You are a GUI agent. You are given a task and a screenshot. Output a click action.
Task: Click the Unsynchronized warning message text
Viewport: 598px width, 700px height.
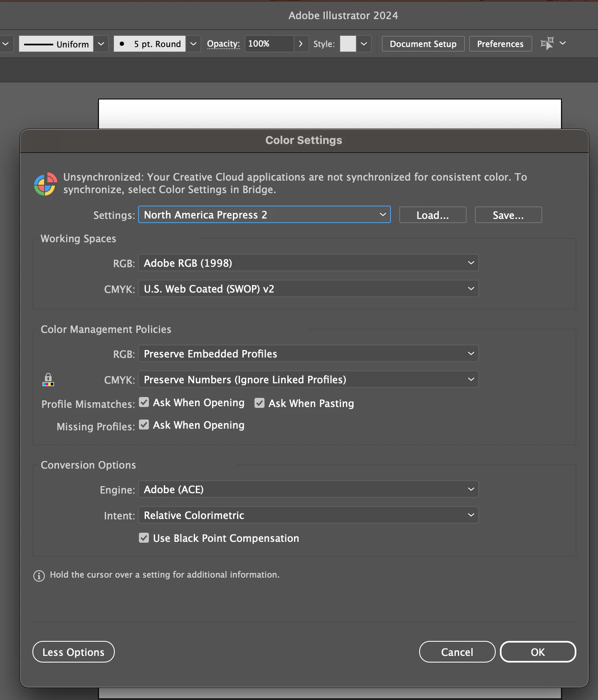295,183
